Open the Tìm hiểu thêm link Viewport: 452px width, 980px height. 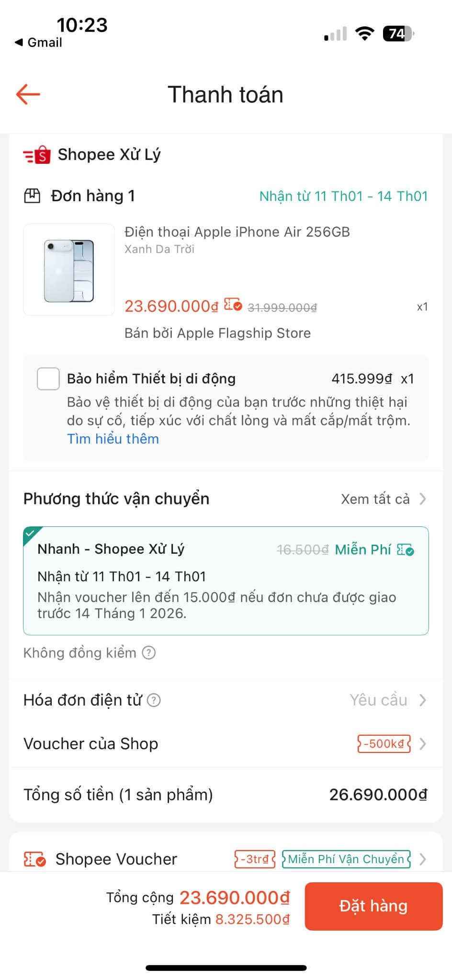113,439
